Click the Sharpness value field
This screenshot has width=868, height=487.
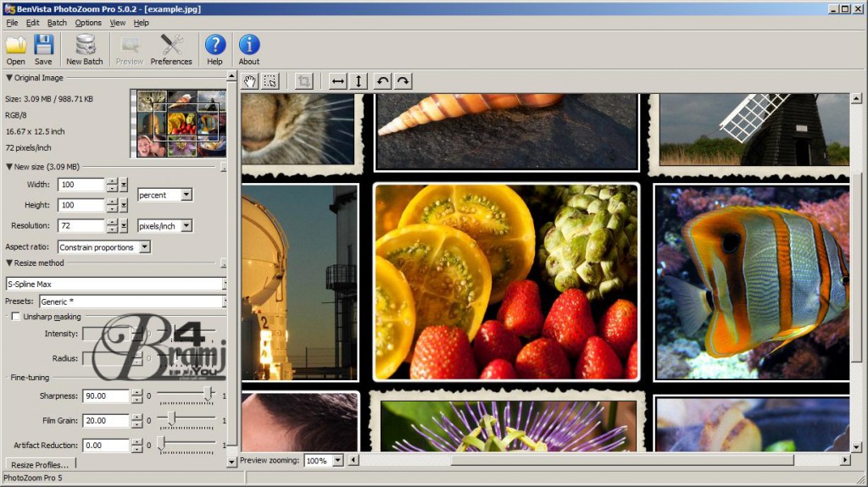pyautogui.click(x=105, y=396)
